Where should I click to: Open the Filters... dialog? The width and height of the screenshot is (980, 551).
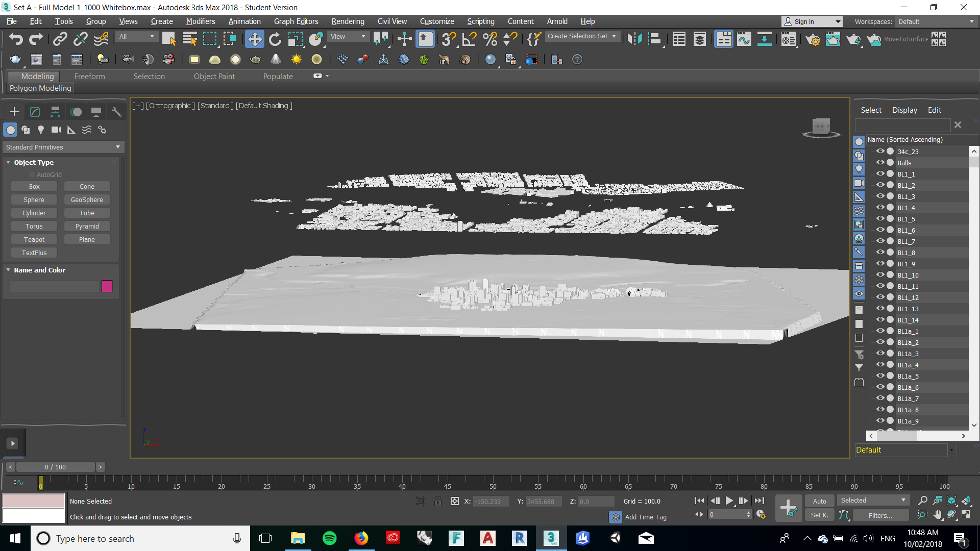880,515
